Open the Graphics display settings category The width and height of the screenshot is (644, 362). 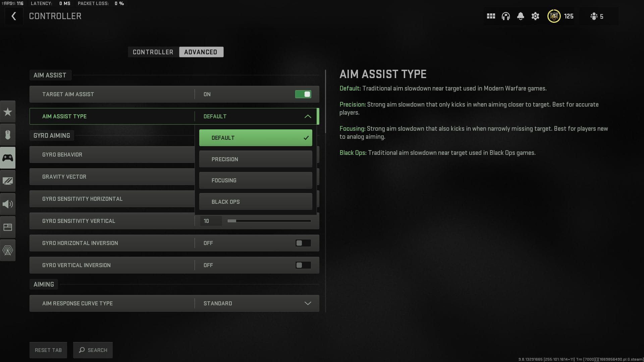coord(8,181)
